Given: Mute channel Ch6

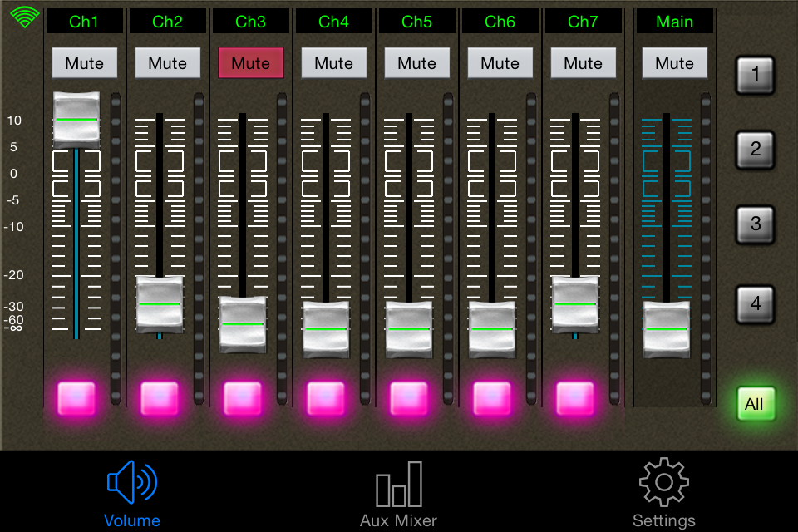Looking at the screenshot, I should (500, 63).
